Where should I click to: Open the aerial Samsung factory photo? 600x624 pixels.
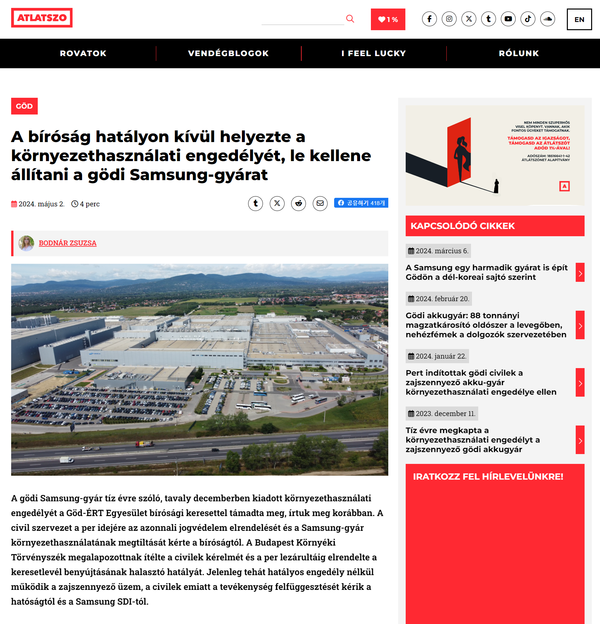[x=200, y=370]
